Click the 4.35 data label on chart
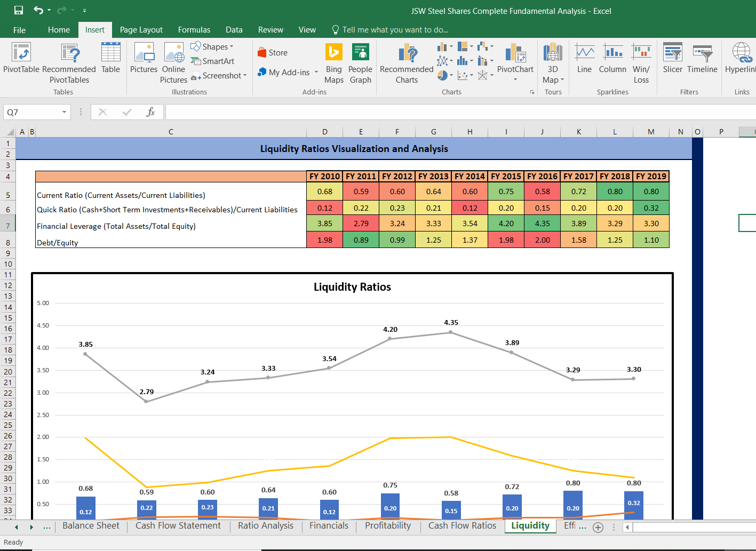 click(x=451, y=322)
